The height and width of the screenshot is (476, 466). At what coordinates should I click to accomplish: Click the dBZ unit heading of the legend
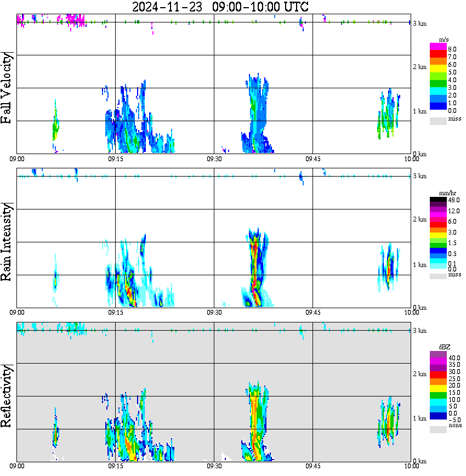point(445,347)
